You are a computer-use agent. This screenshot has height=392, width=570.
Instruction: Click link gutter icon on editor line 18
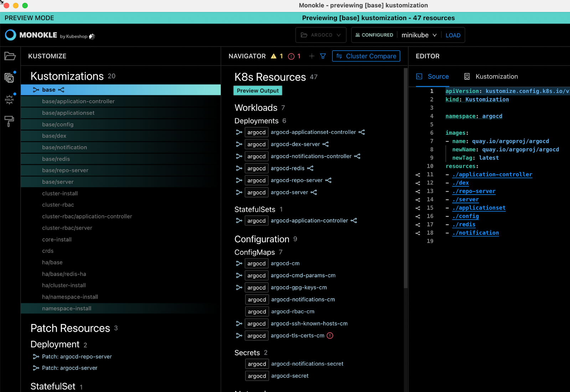coord(418,233)
